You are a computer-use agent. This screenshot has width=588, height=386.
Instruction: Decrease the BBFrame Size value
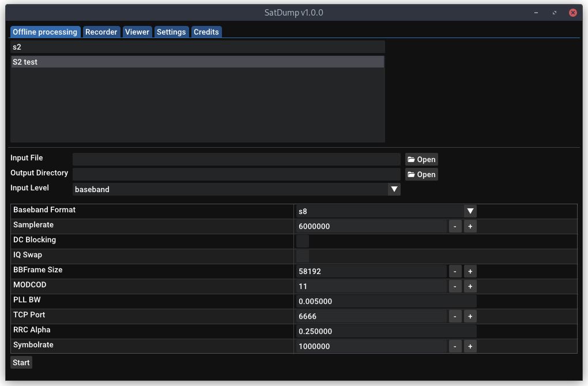(x=455, y=272)
